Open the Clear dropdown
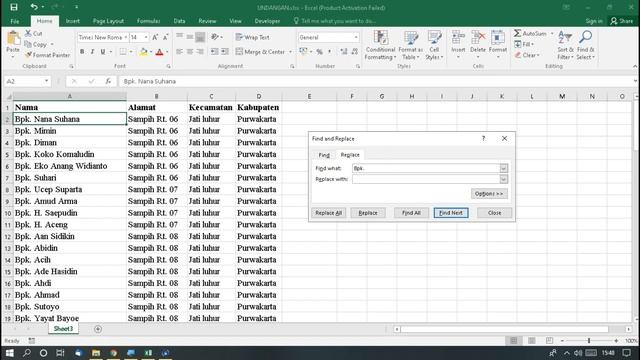Image resolution: width=640 pixels, height=360 pixels. click(x=527, y=55)
